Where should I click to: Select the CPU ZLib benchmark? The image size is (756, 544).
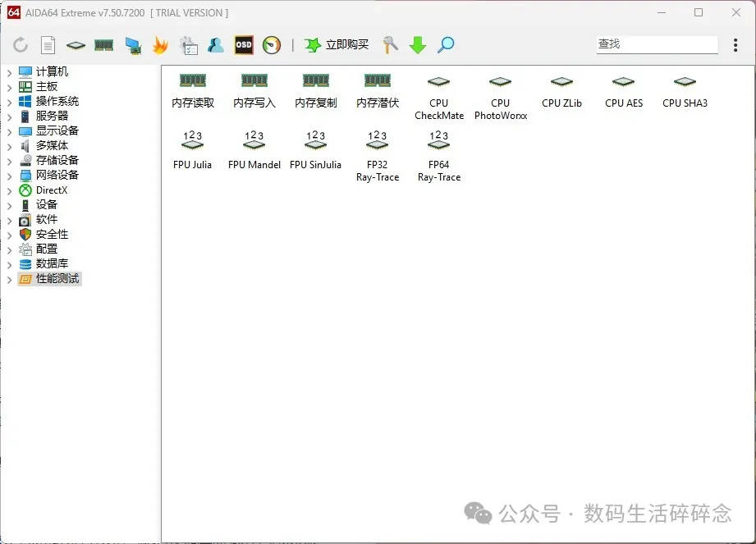point(561,92)
